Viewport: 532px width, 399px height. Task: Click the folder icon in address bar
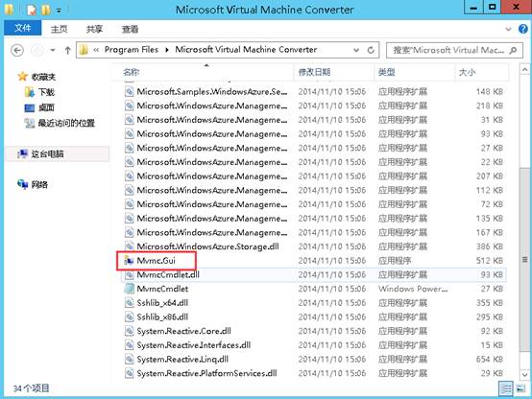(84, 50)
